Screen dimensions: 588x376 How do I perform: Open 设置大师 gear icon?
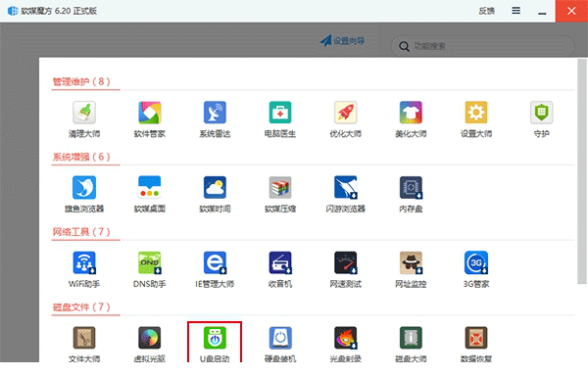[476, 119]
